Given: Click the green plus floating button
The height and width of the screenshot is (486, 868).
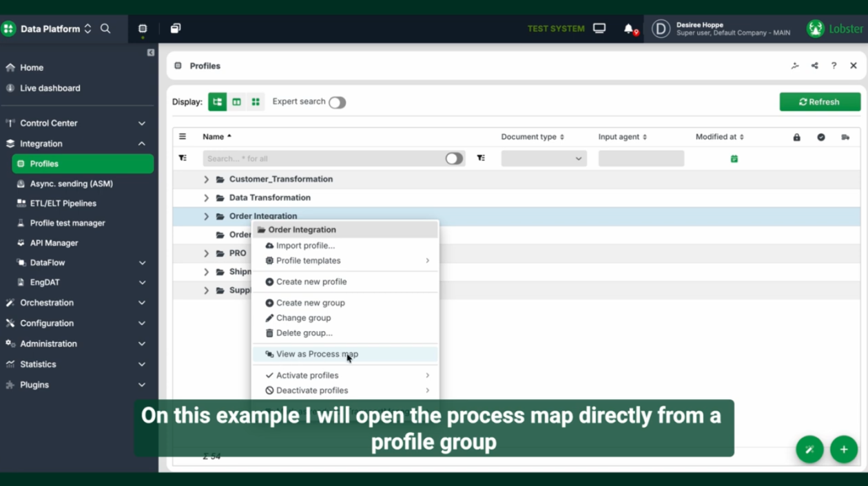Looking at the screenshot, I should [x=843, y=450].
